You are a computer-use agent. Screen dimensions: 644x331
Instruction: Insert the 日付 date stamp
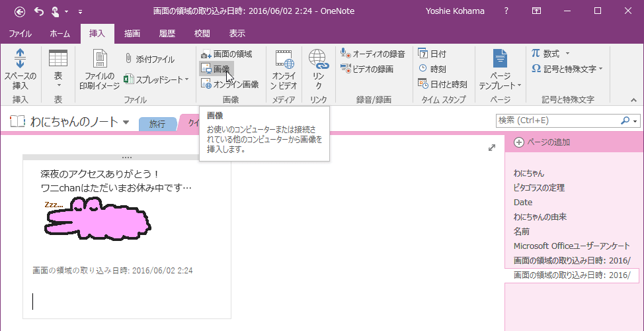pos(432,54)
